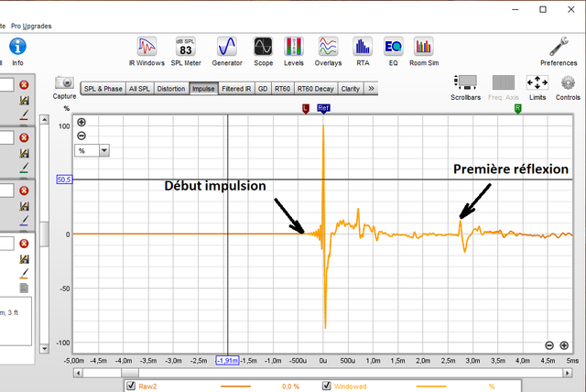586x392 pixels.
Task: Select the Impulse tab
Action: (x=203, y=89)
